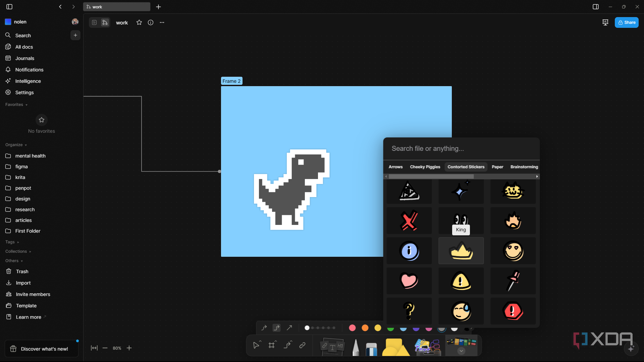Insert the red X cross sticker
Screen dimensions: 644x362
pyautogui.click(x=409, y=221)
